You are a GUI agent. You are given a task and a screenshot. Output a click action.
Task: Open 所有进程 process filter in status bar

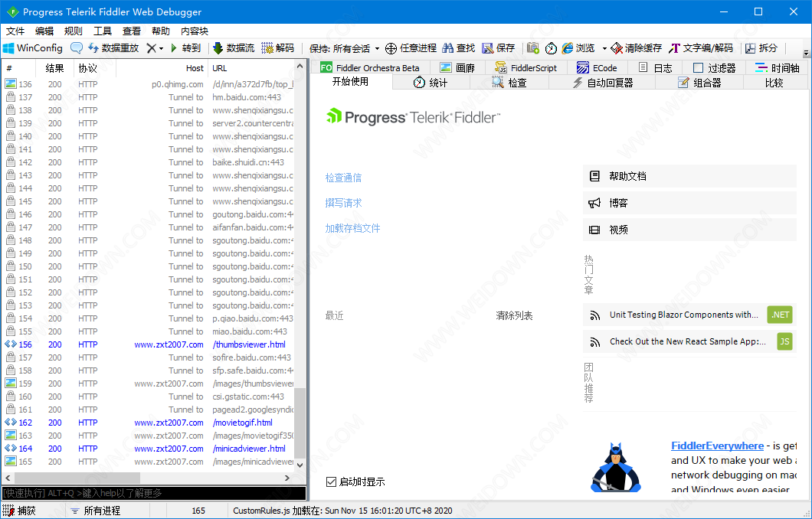[x=96, y=511]
